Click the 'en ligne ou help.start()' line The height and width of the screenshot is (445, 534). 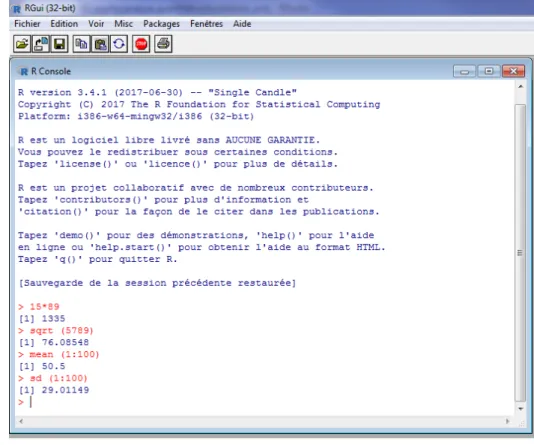tap(202, 247)
